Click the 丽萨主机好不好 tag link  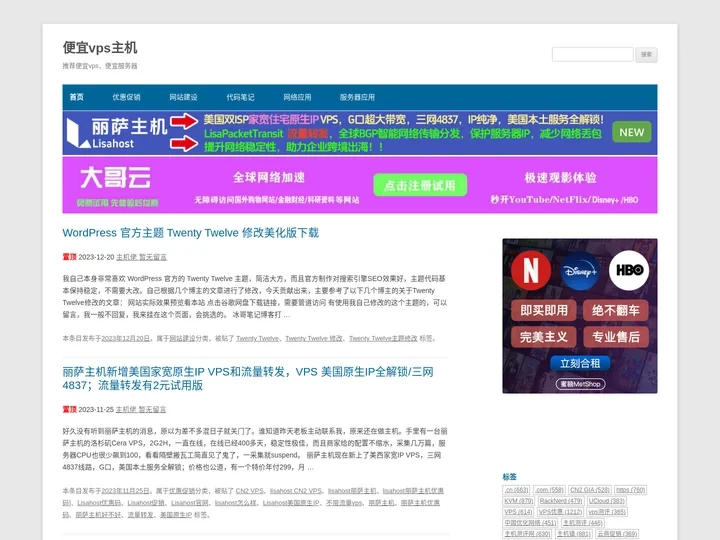(x=98, y=515)
